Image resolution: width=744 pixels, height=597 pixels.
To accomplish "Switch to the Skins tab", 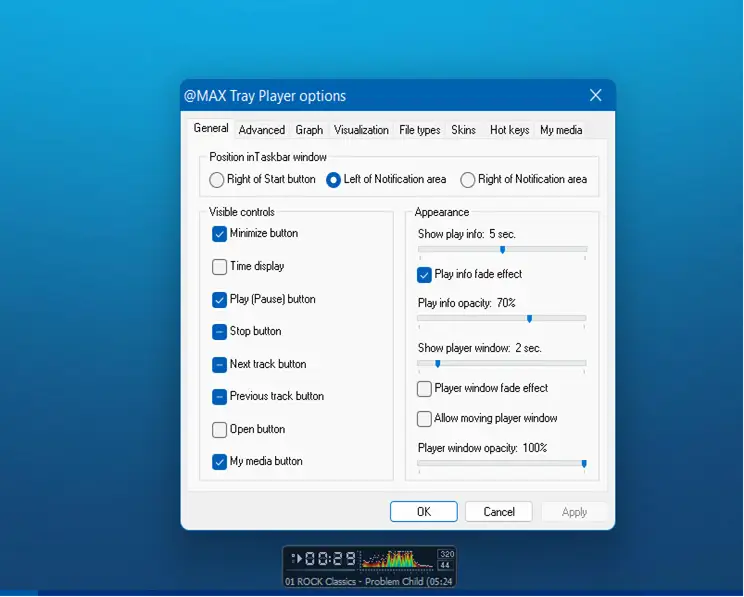I will [463, 130].
